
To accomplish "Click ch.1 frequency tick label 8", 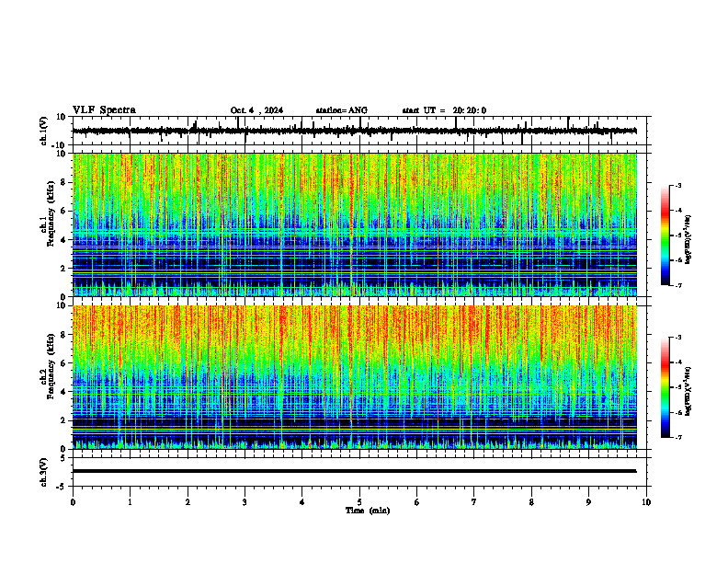I will point(63,182).
